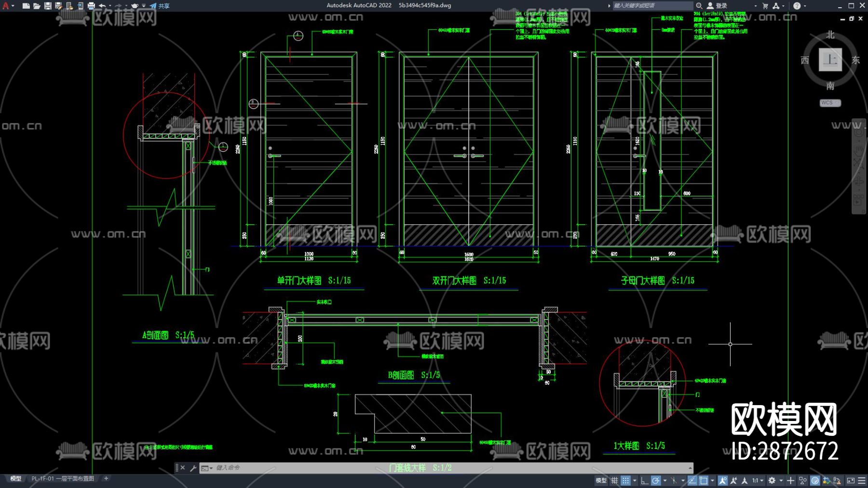Plot the drawing with printer icon
The width and height of the screenshot is (868, 488).
coord(91,6)
